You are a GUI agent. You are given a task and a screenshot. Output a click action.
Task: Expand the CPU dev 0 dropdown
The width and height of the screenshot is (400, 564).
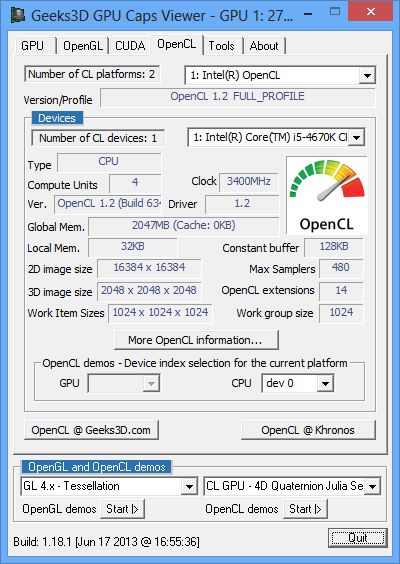[298, 383]
